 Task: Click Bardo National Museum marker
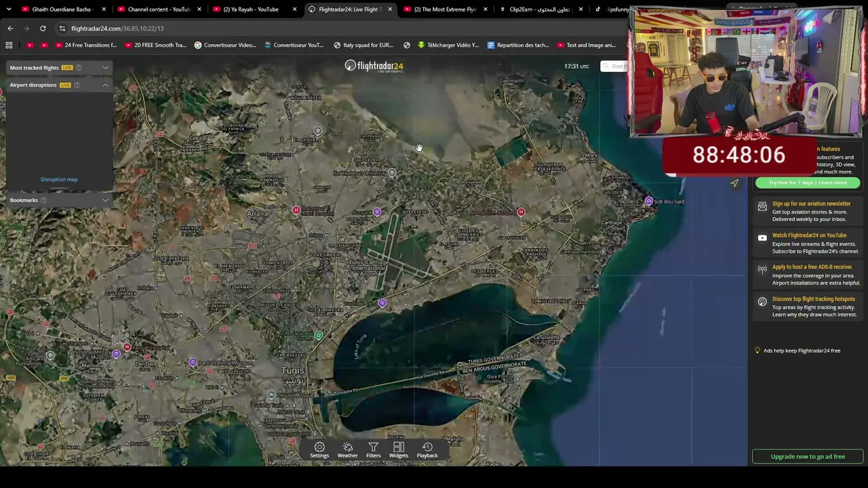[193, 363]
